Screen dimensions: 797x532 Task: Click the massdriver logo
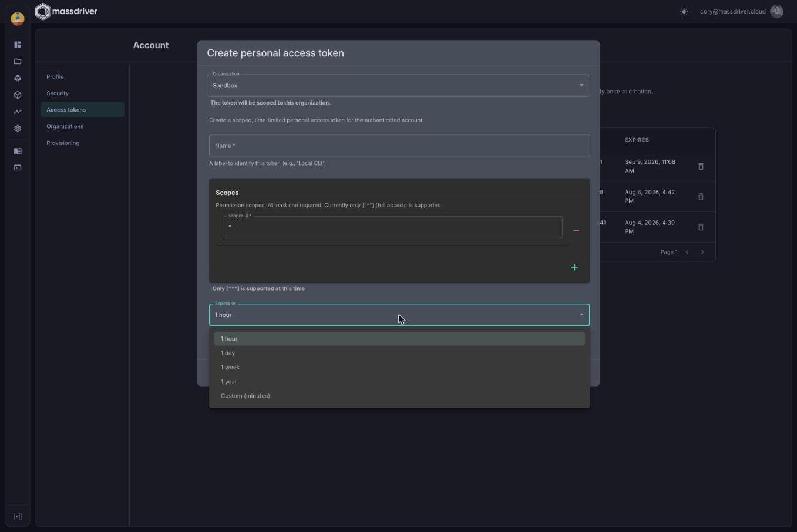[66, 11]
